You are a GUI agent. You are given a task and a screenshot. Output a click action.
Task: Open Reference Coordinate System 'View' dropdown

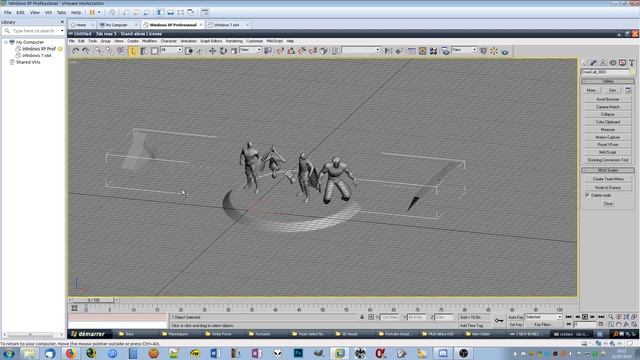click(x=250, y=50)
